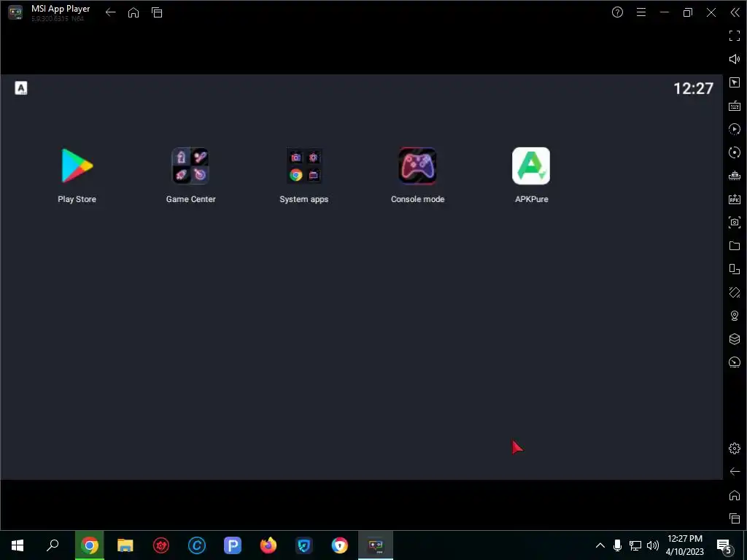Restore down the MSI App Player window
This screenshot has width=747, height=560.
pos(687,12)
